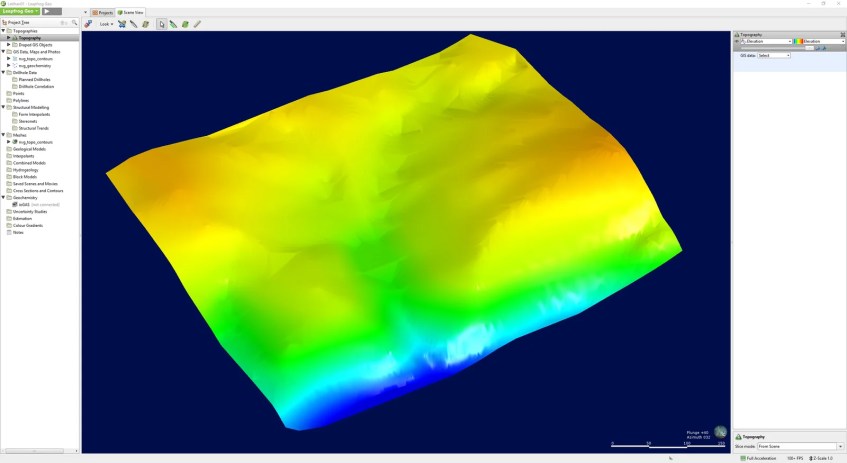Switch to the Scene View tab
The image size is (847, 463).
coord(131,12)
